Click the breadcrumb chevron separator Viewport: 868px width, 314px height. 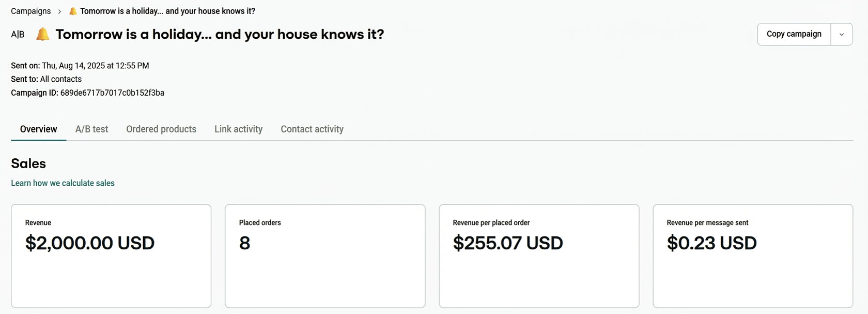coord(59,11)
